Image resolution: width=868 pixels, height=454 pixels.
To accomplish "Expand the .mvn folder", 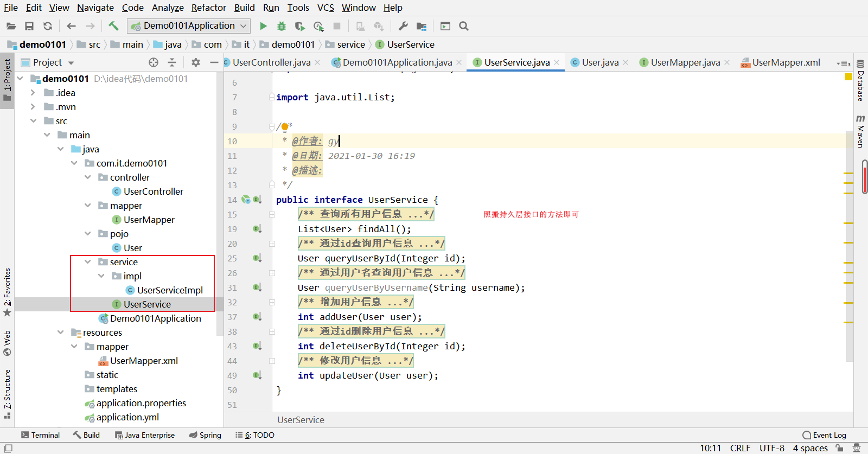I will 33,107.
